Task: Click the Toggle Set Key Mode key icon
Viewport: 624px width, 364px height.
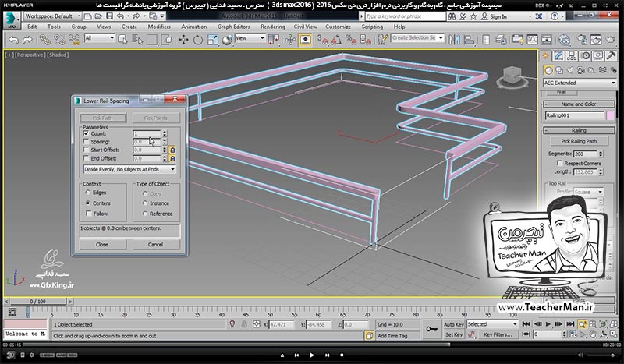Action: (x=432, y=329)
